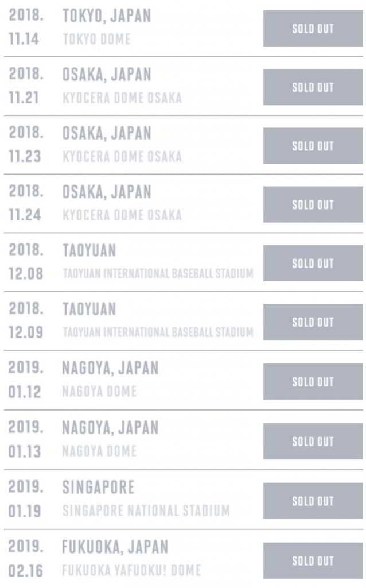Click SOLD OUT for Taoyuan on 12.08
The width and height of the screenshot is (366, 588).
coord(313,264)
